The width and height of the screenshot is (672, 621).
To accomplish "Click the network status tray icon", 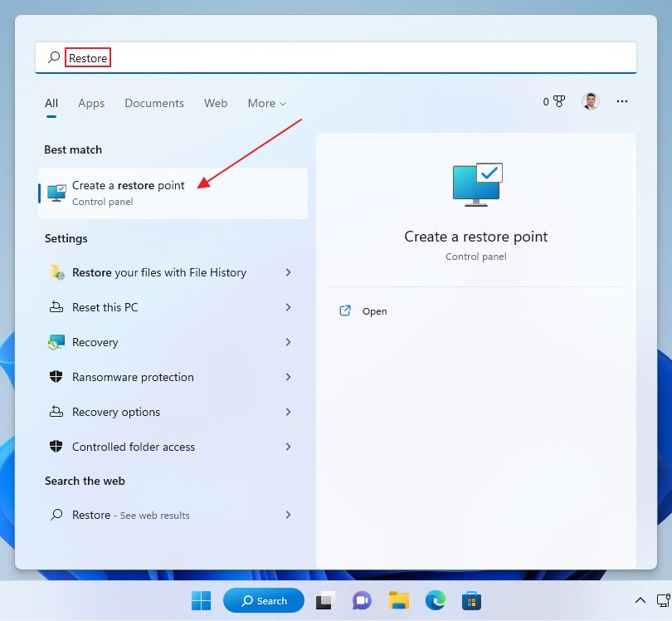I will 664,600.
